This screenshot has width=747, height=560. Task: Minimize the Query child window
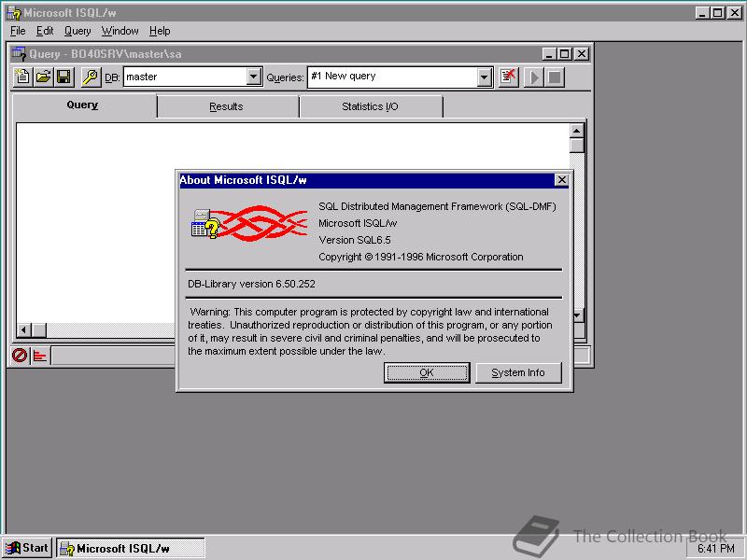click(549, 54)
